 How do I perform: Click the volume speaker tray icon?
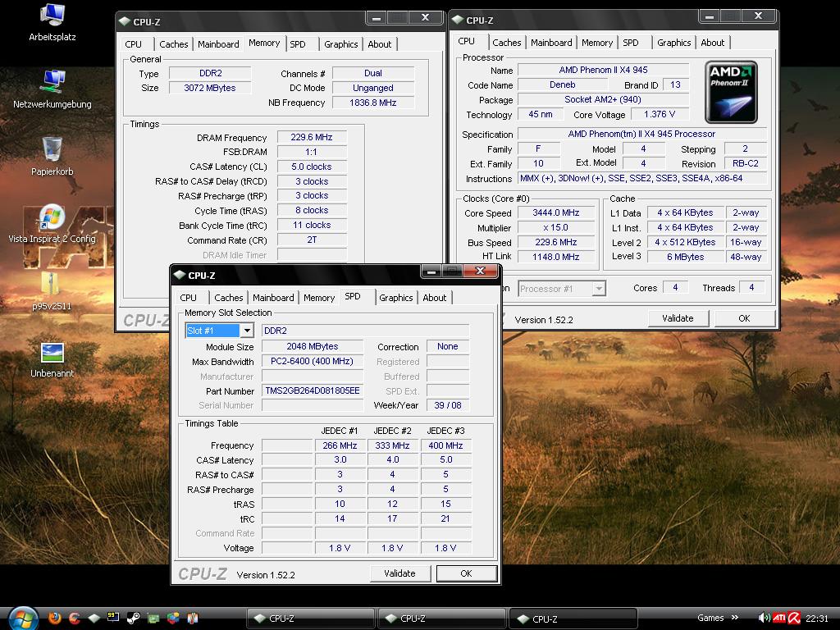[x=764, y=619]
